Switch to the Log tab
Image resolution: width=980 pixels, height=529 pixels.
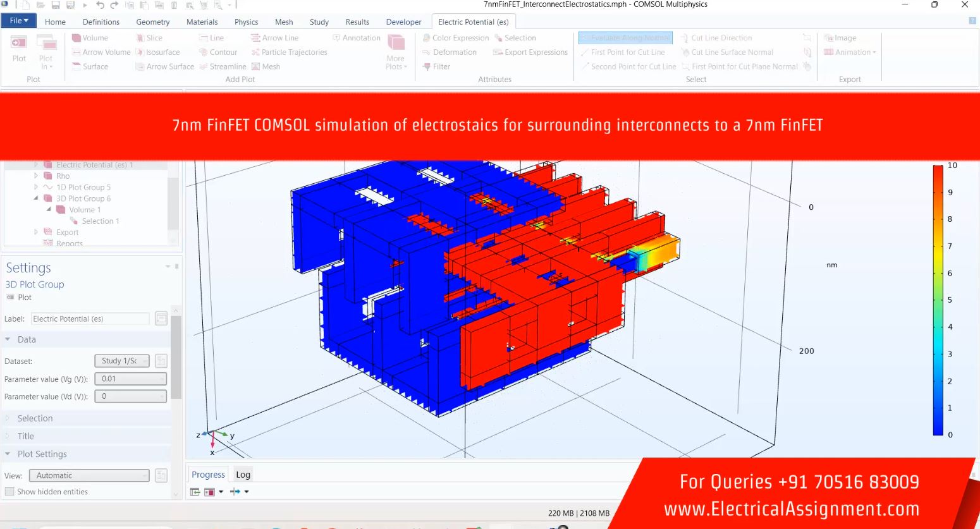243,475
